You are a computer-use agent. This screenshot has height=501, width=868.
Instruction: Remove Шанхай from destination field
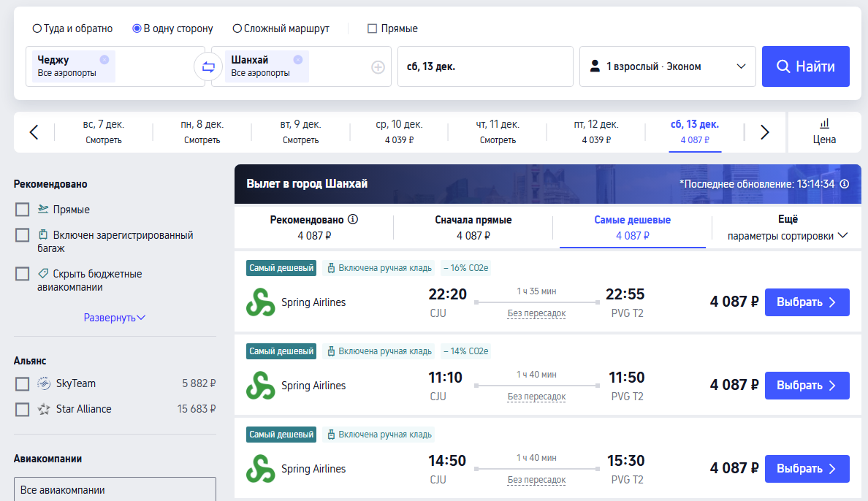(298, 60)
